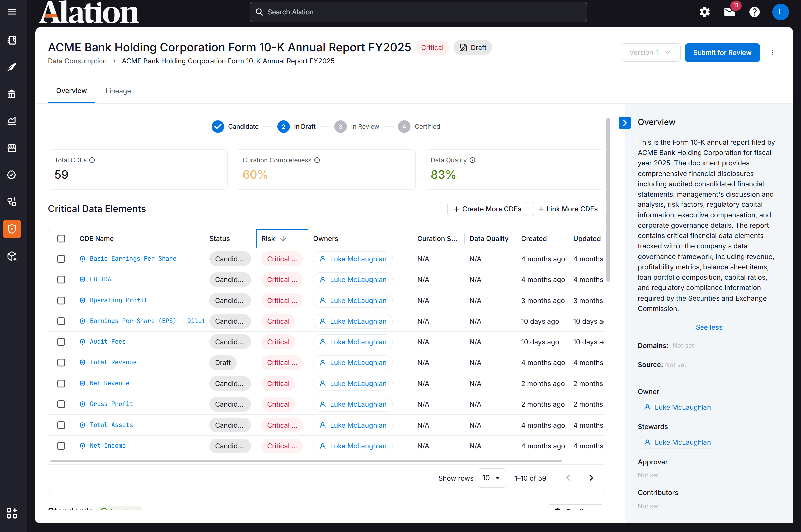Collapse the Overview side panel
This screenshot has height=532, width=801.
coord(625,123)
